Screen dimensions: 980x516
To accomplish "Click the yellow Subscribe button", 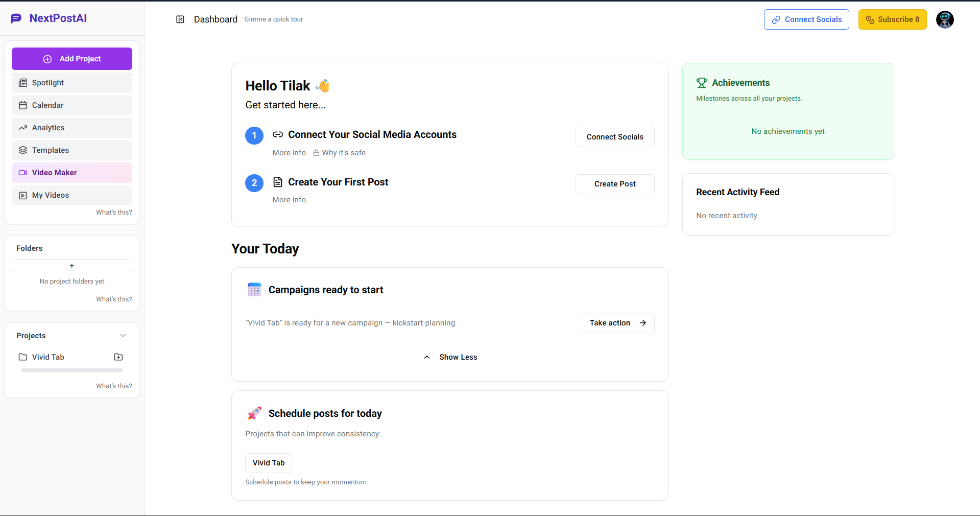I will (892, 19).
